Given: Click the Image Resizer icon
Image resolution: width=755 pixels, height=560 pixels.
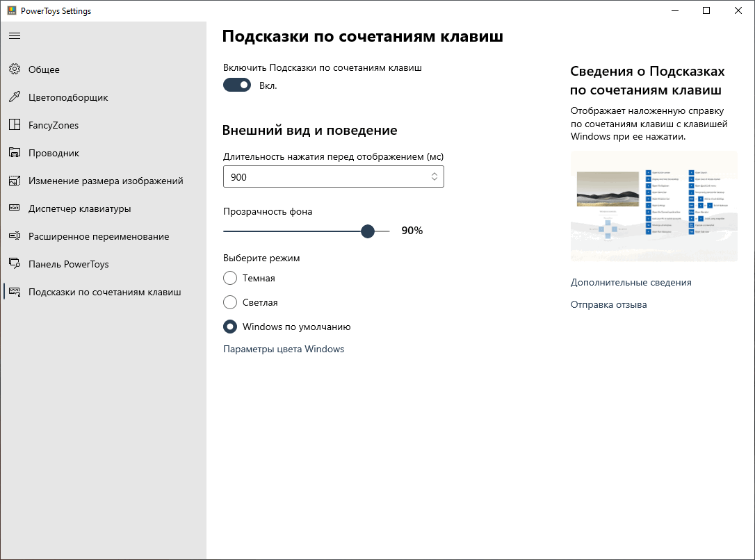Looking at the screenshot, I should [15, 181].
